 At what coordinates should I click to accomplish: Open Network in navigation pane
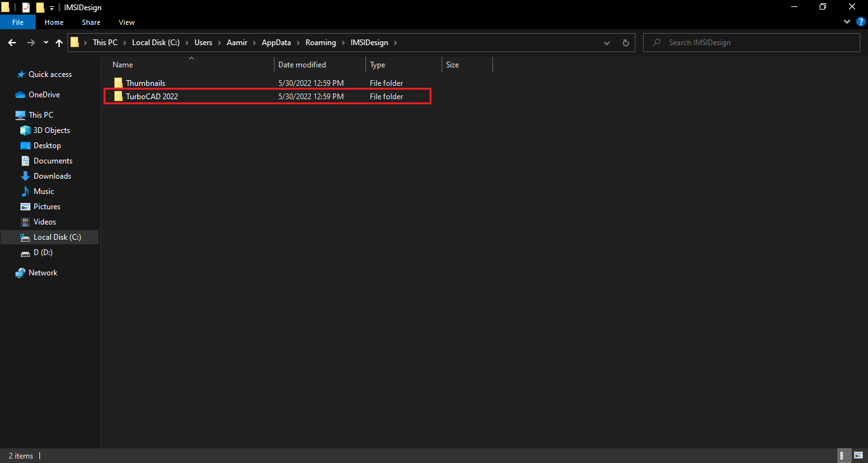[x=43, y=273]
